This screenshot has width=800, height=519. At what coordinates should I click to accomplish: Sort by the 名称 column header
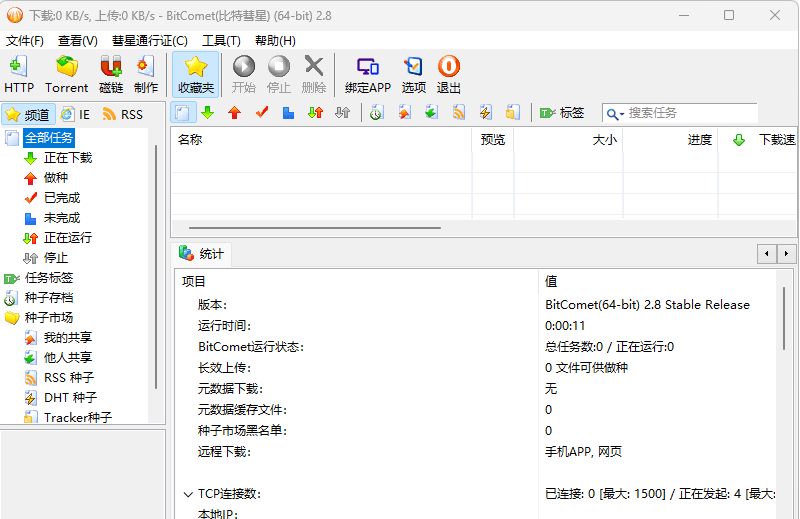321,140
